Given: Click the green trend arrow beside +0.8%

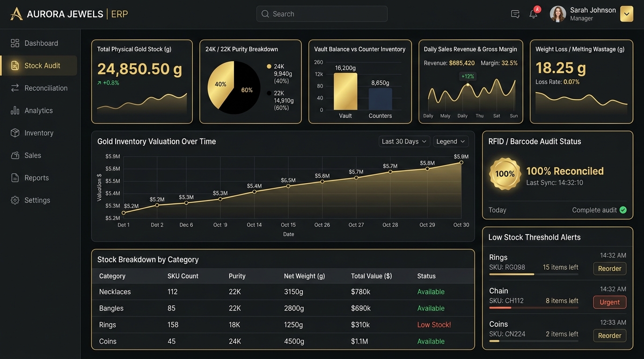Looking at the screenshot, I should pyautogui.click(x=99, y=83).
